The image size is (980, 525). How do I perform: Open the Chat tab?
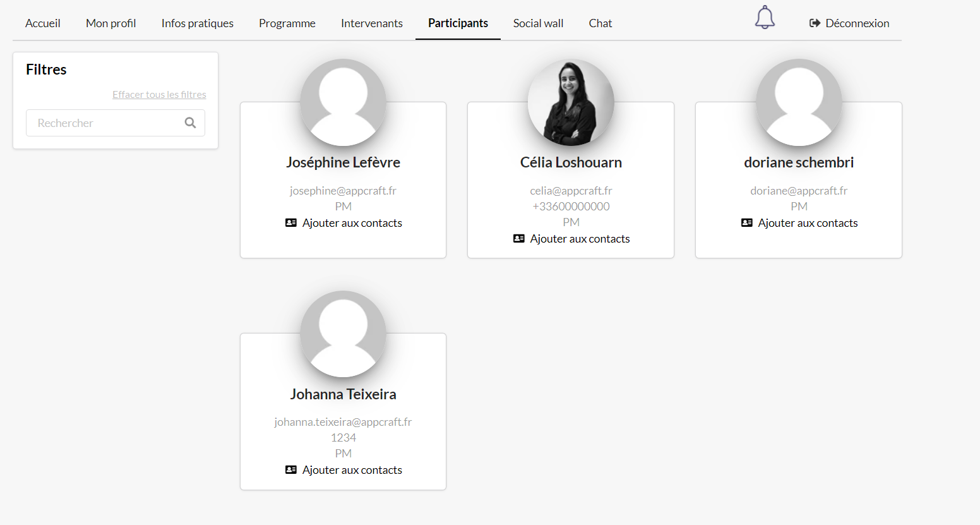tap(600, 23)
